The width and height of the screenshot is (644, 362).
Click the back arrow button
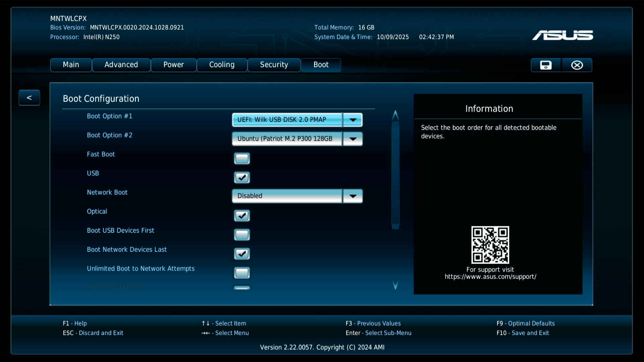tap(29, 98)
